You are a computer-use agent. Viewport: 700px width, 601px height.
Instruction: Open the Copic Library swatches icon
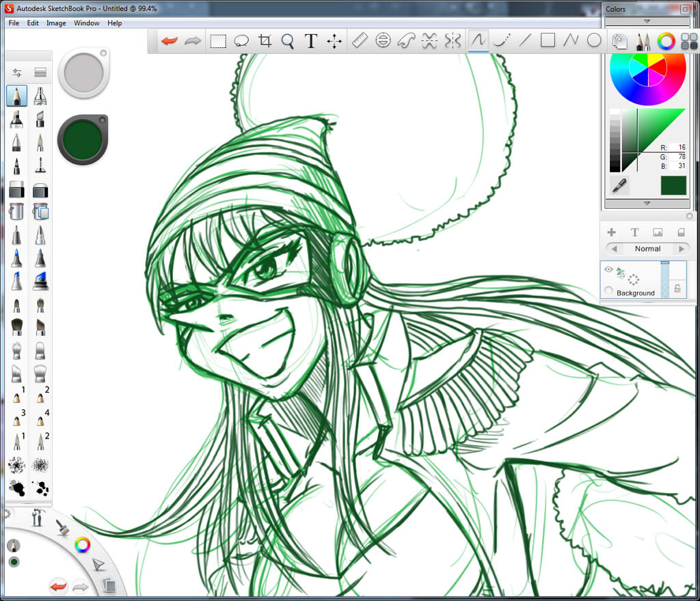[x=689, y=42]
